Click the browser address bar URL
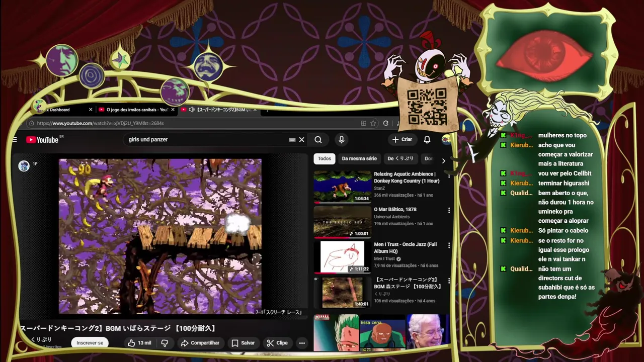 100,123
